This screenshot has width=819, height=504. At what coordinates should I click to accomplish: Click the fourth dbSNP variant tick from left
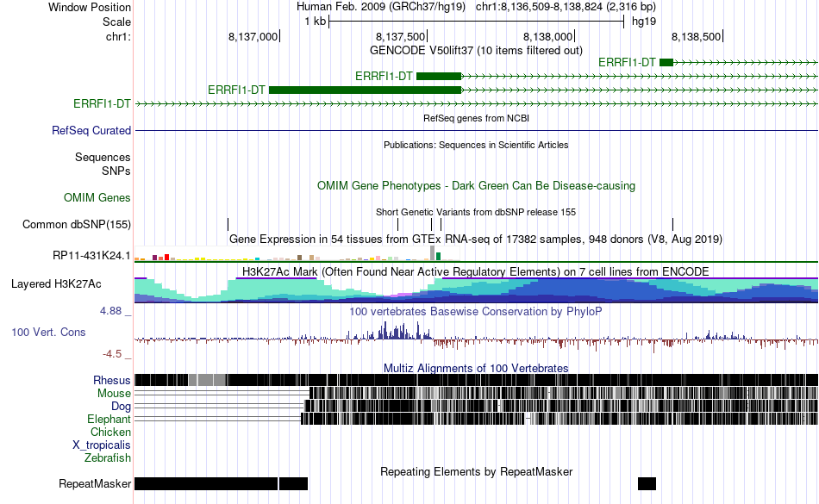pyautogui.click(x=441, y=224)
